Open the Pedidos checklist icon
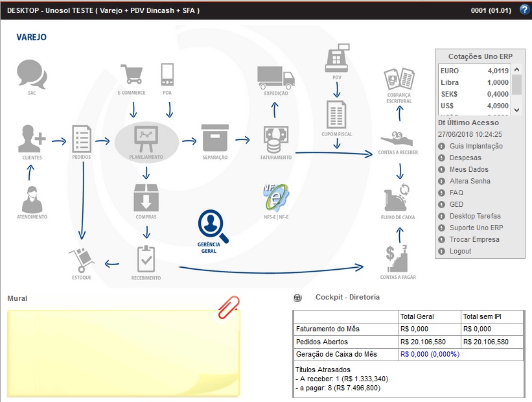532x402 pixels. [x=82, y=138]
